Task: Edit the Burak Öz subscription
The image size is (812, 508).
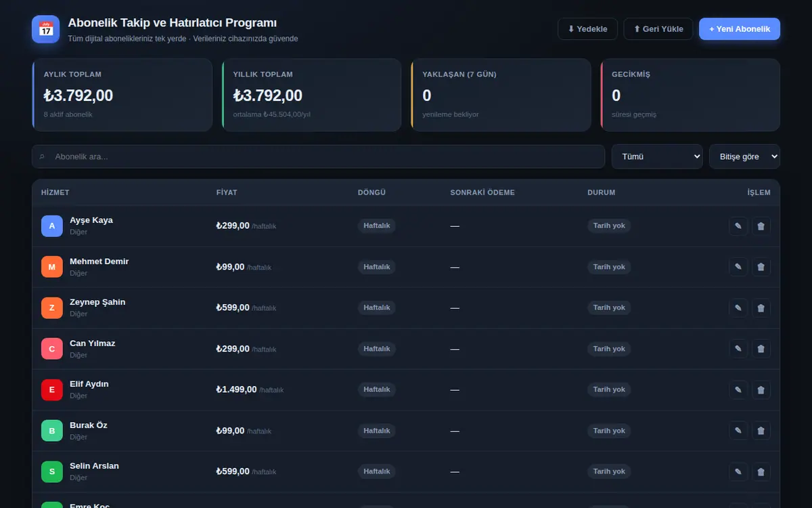Action: pyautogui.click(x=738, y=431)
